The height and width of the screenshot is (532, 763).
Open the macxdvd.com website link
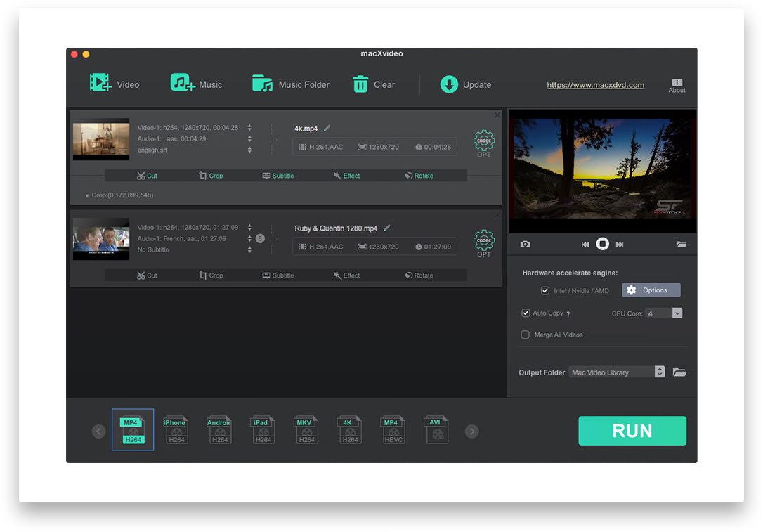click(x=595, y=85)
